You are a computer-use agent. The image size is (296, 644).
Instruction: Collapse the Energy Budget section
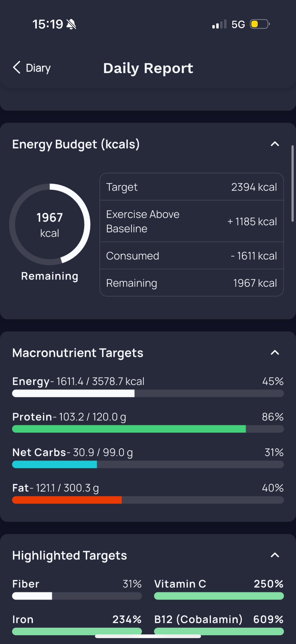point(275,144)
